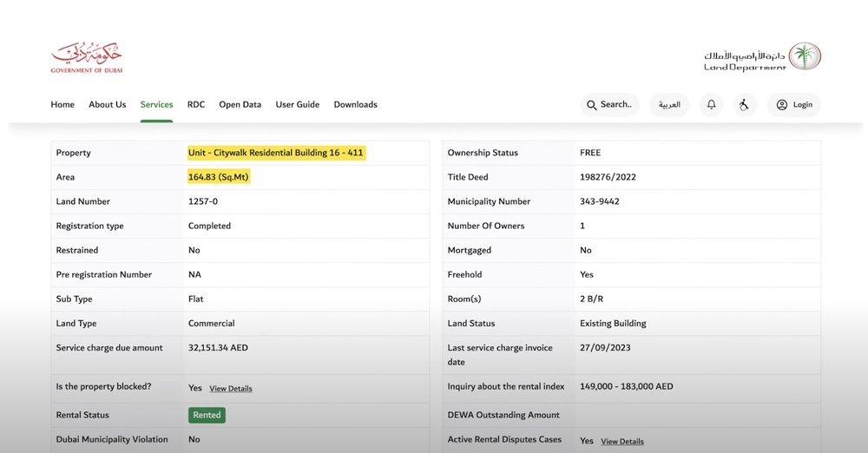
Task: Click the green Rented status badge
Action: pos(207,415)
